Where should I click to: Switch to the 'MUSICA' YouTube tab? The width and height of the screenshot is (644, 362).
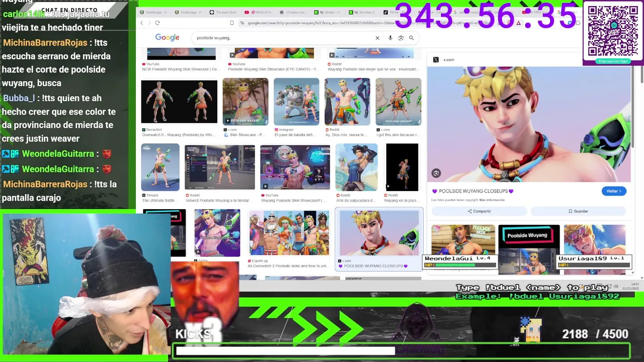tap(259, 12)
